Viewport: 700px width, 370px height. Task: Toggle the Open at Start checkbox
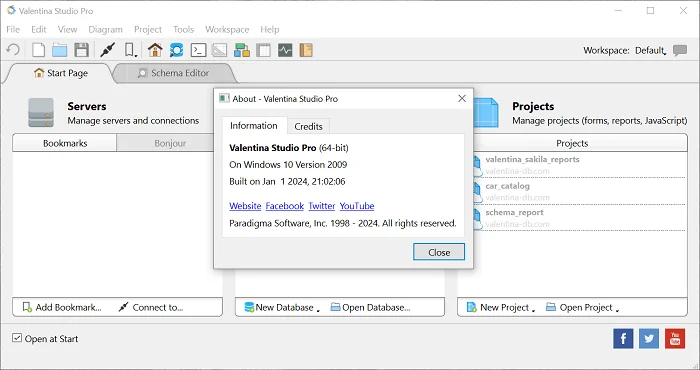(x=17, y=338)
